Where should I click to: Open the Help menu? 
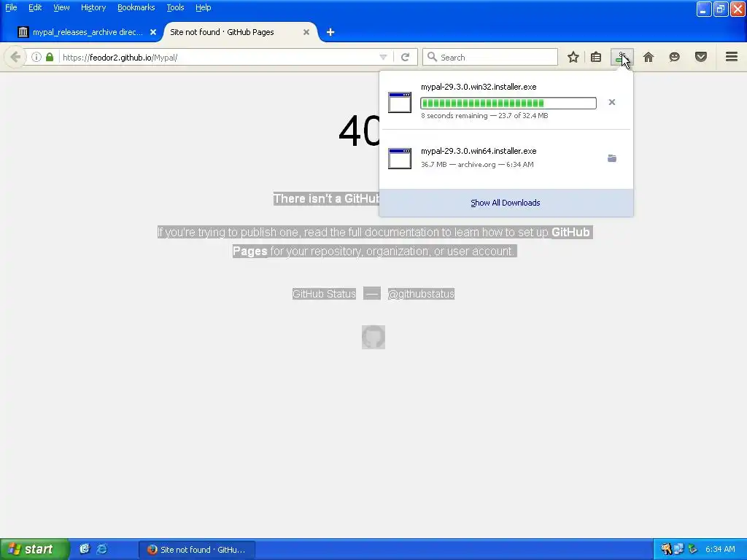203,7
